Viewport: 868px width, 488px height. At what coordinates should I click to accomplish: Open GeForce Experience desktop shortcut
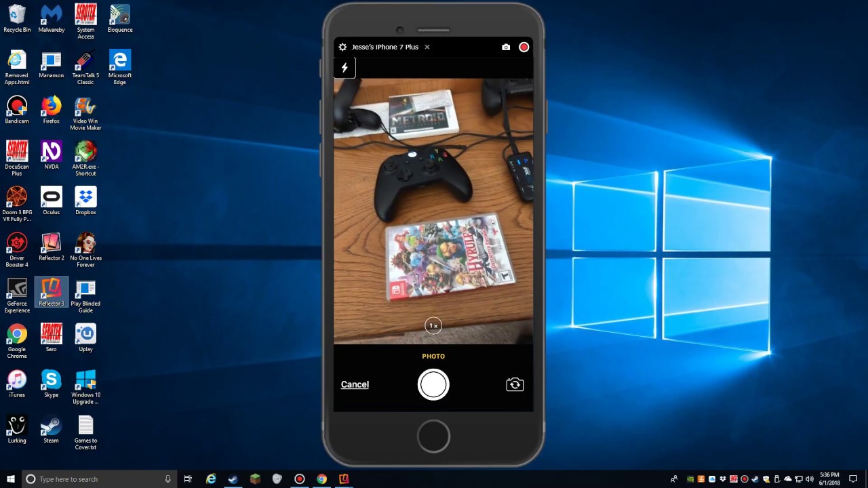[x=17, y=295]
